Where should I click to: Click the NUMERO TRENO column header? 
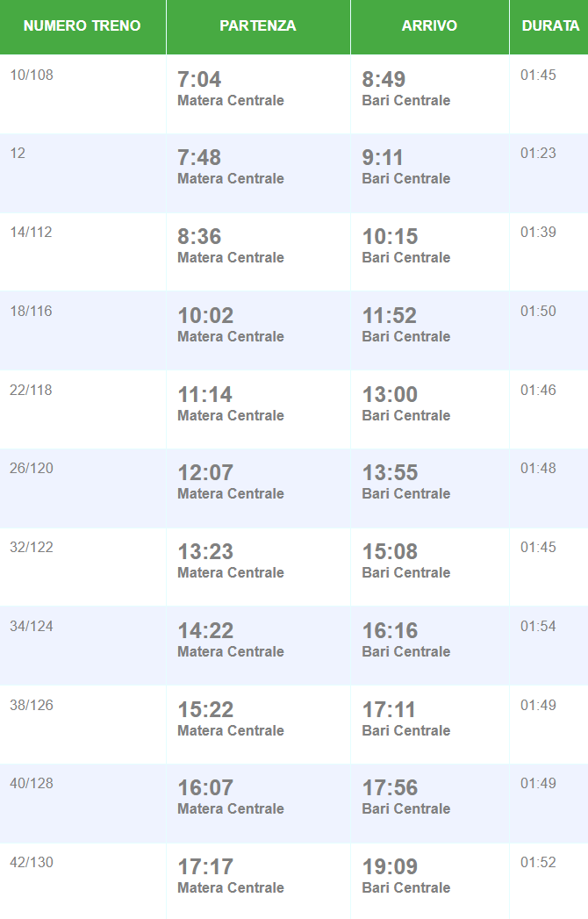[x=82, y=26]
